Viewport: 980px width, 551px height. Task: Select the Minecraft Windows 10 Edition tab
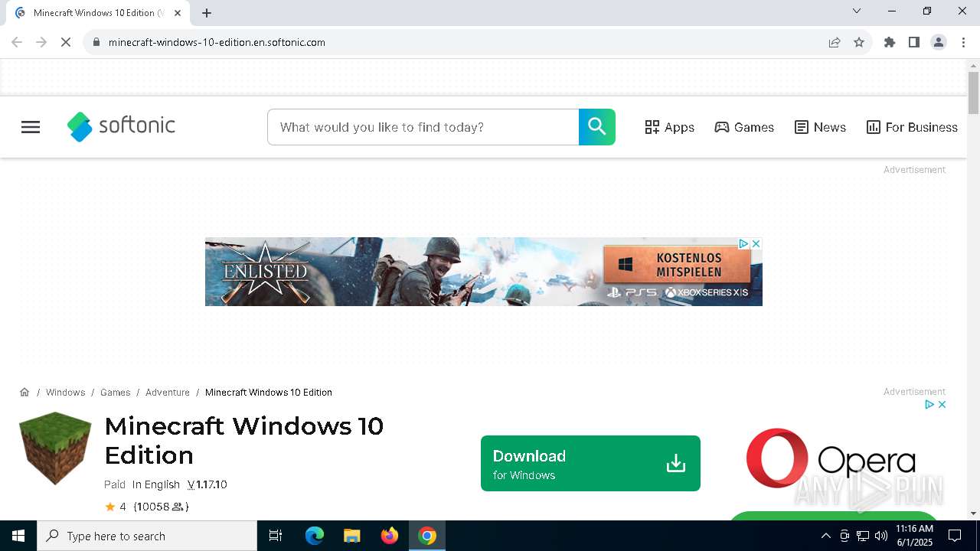coord(98,13)
